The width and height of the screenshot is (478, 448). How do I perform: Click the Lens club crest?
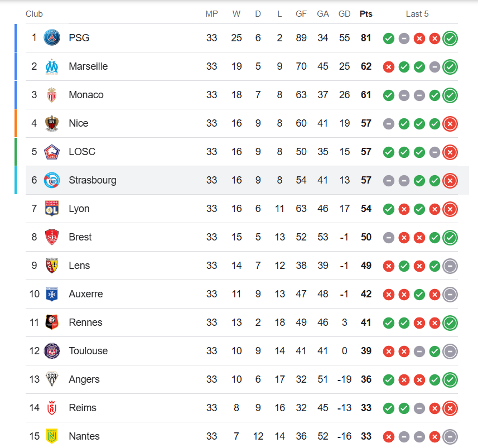tap(52, 266)
